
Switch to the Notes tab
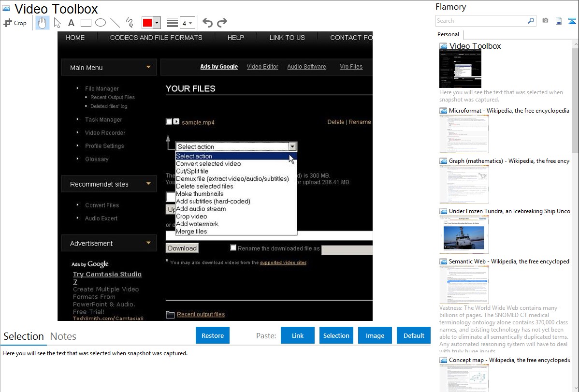coord(63,336)
